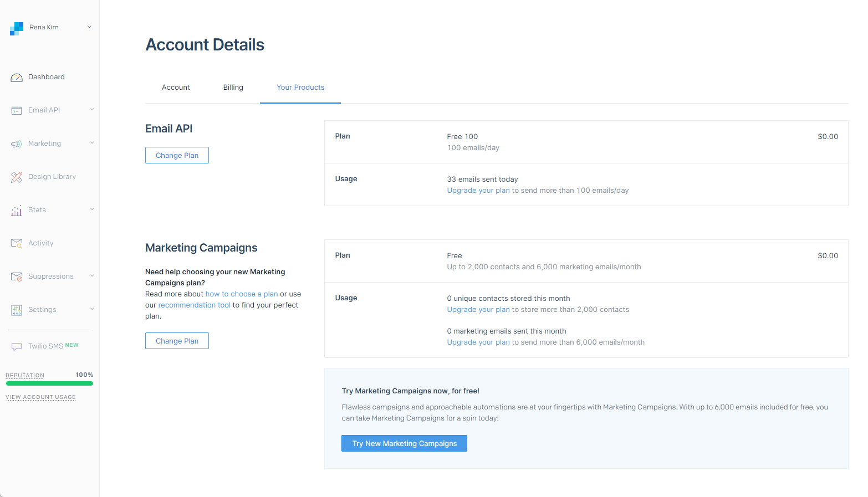Expand the Marketing menu chevron

(x=92, y=143)
